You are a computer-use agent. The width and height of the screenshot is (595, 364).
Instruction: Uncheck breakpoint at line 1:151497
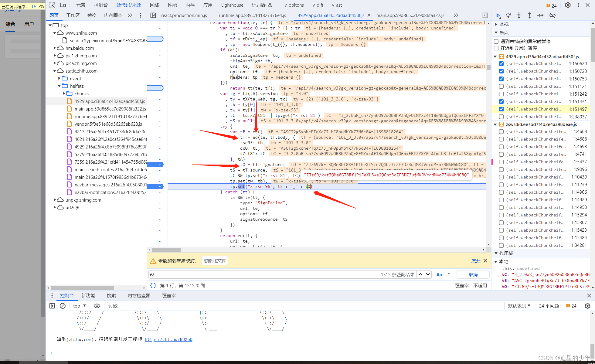(x=501, y=109)
